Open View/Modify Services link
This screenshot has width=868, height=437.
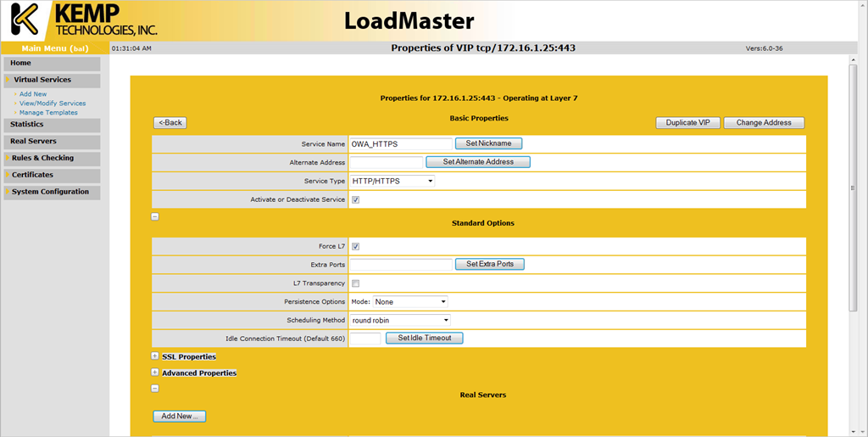click(x=53, y=103)
